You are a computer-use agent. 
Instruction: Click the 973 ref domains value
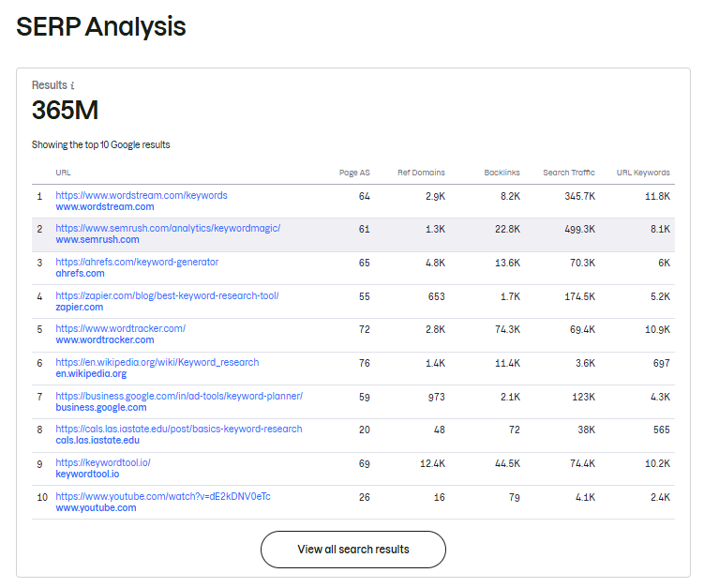[437, 397]
